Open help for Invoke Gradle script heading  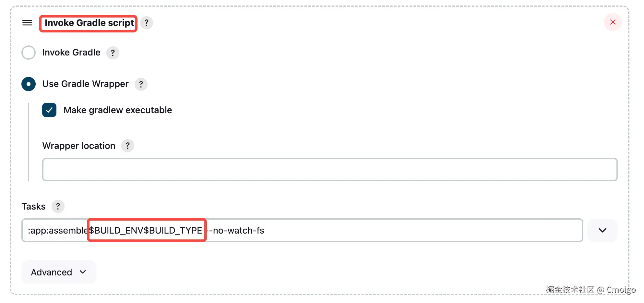(147, 23)
